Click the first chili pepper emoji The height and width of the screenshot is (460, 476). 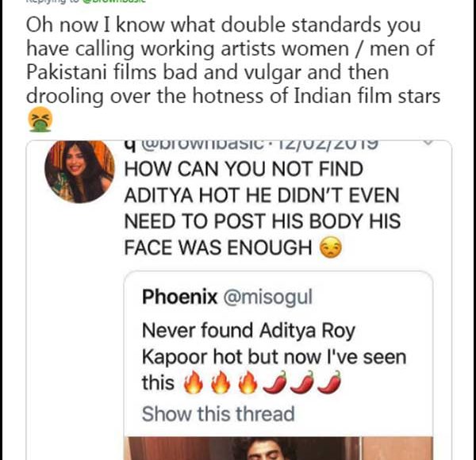coord(277,384)
